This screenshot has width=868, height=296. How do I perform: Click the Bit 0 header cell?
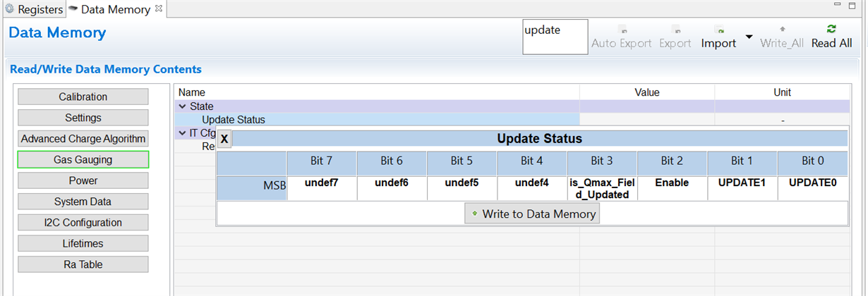pyautogui.click(x=812, y=163)
